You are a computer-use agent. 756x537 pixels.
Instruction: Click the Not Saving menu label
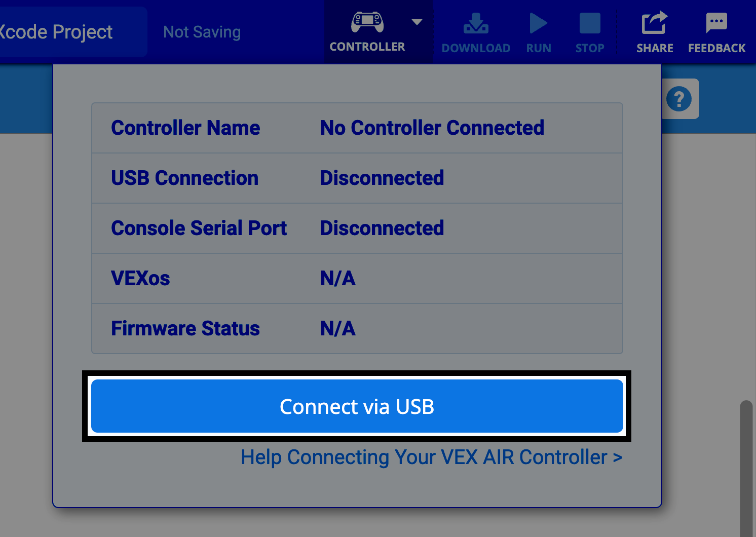point(202,31)
